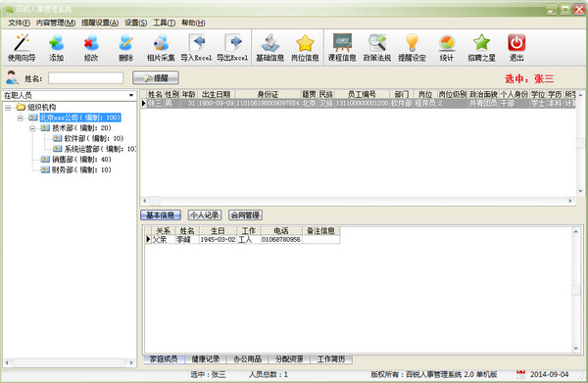Open 课程信息 blackboard icon
Image resolution: width=588 pixels, height=383 pixels.
tap(342, 43)
